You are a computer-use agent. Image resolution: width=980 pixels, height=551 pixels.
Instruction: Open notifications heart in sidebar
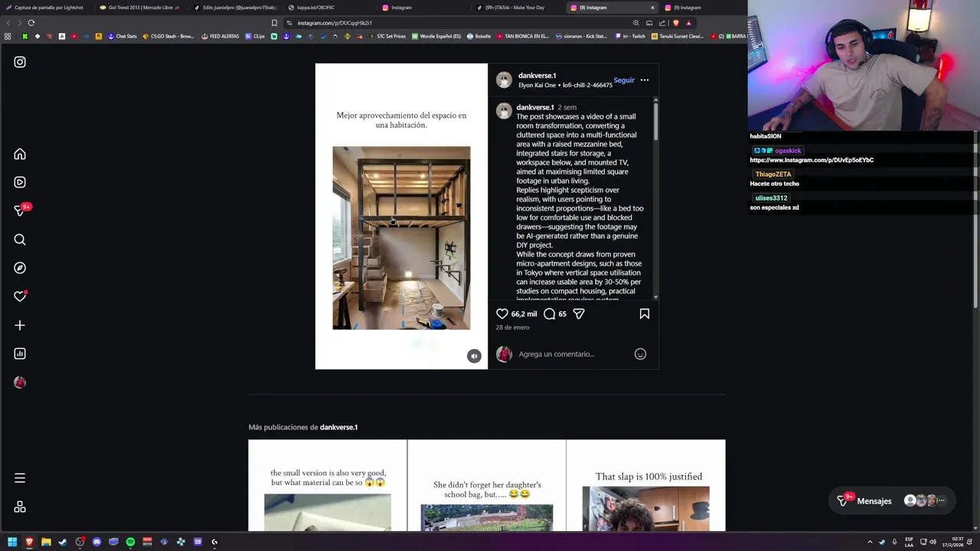tap(20, 296)
